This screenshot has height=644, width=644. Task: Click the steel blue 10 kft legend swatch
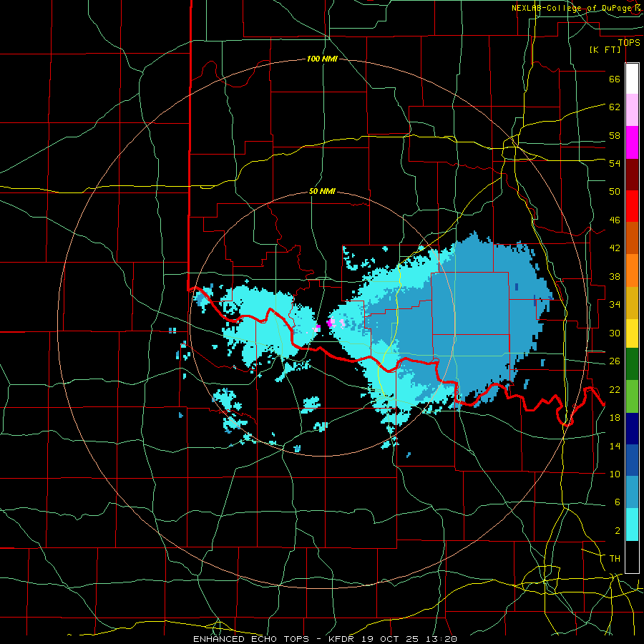pos(632,492)
